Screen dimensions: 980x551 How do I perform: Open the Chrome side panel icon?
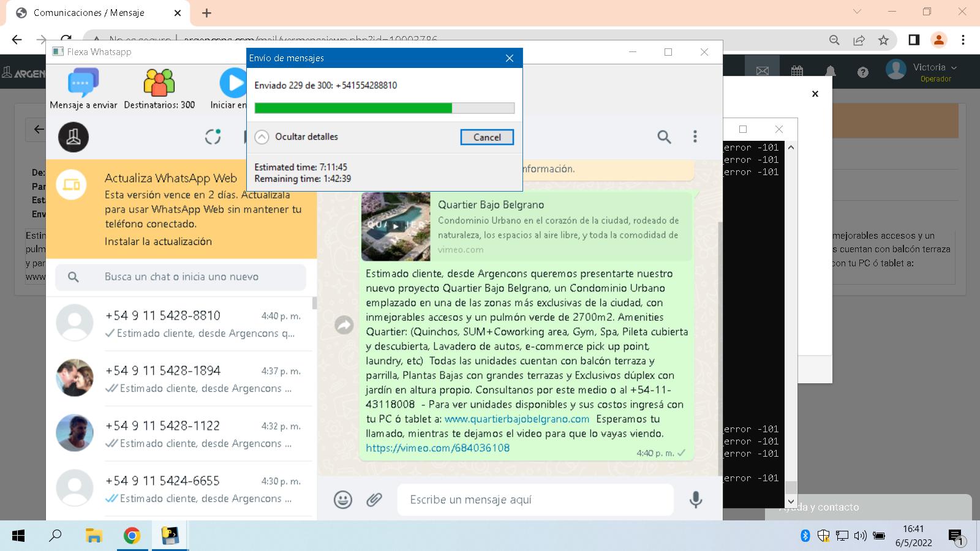[x=914, y=40]
